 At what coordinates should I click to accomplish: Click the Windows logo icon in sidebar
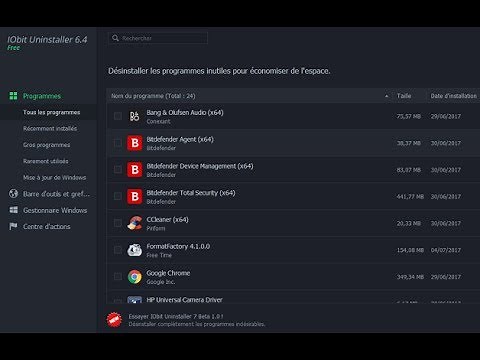click(x=14, y=210)
